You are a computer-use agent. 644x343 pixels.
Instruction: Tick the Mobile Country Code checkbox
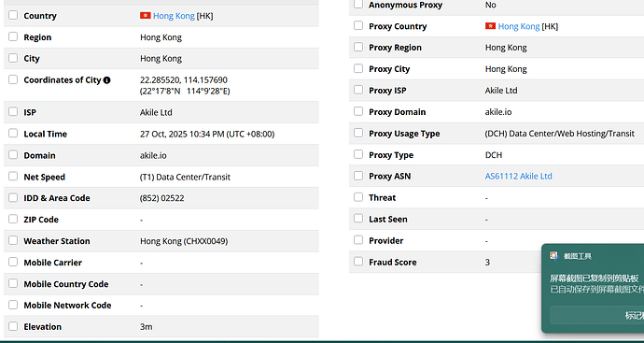click(x=13, y=283)
